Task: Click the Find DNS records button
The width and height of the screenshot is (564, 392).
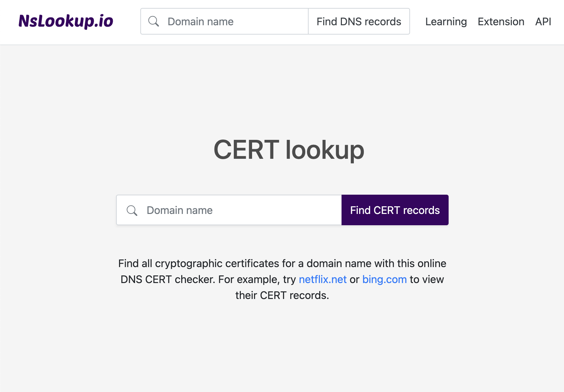Action: (x=359, y=21)
